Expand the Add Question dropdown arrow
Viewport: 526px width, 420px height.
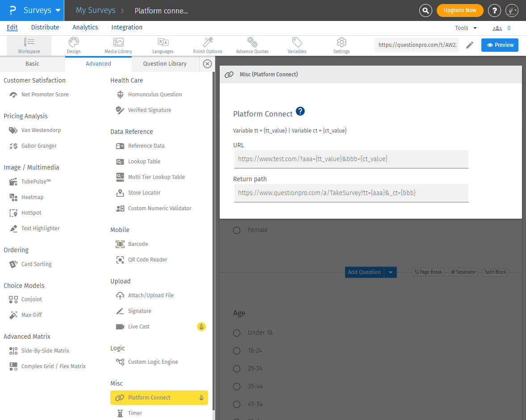391,272
